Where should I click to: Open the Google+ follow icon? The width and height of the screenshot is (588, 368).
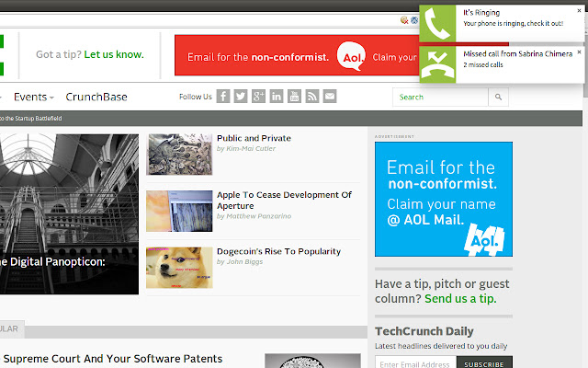[258, 97]
